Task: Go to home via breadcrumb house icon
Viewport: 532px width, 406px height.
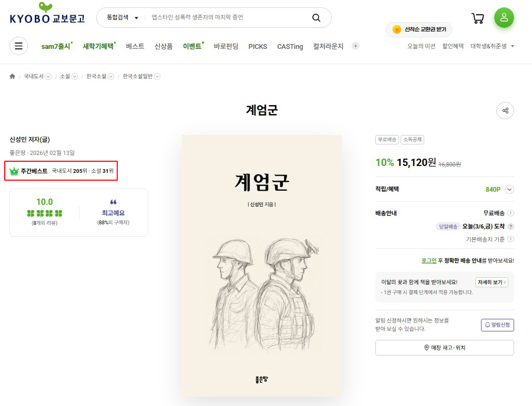Action: (x=12, y=77)
